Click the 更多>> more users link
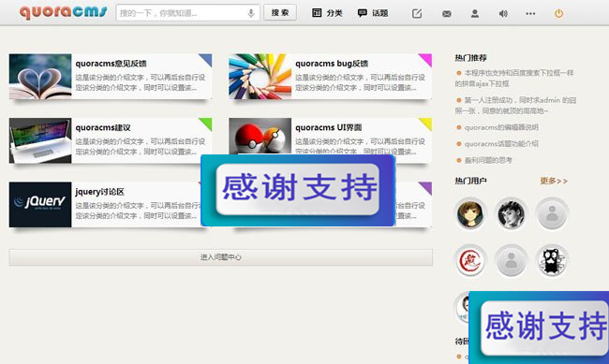The height and width of the screenshot is (364, 609). [x=554, y=181]
